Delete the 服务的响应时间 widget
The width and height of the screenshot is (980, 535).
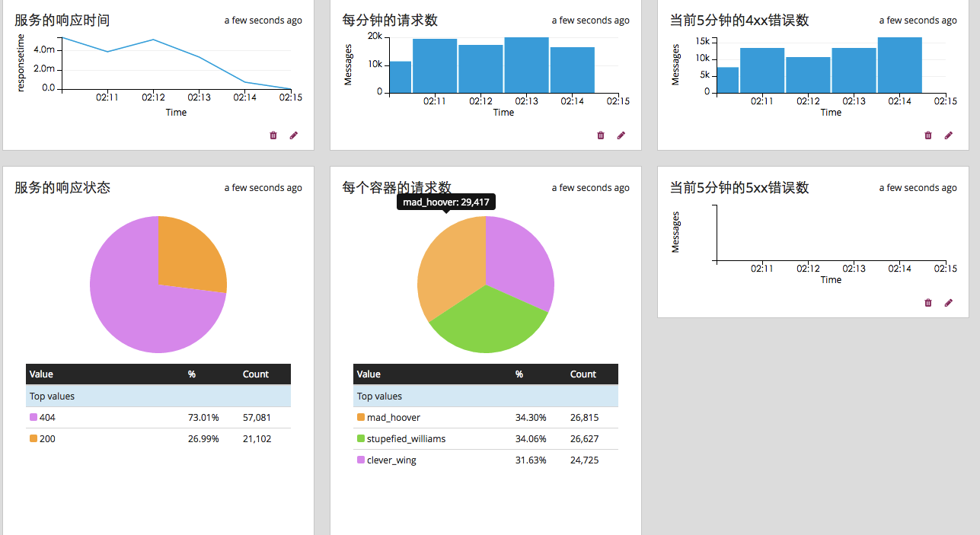(273, 135)
